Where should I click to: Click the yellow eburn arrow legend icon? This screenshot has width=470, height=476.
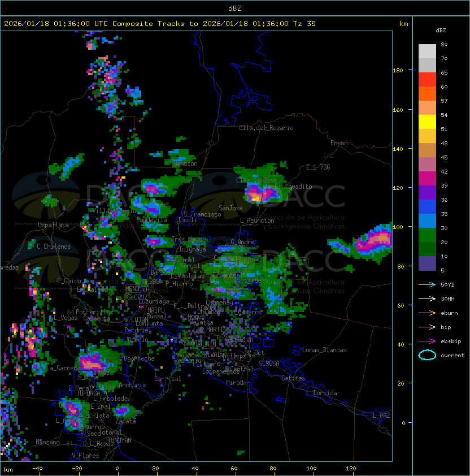[x=427, y=313]
